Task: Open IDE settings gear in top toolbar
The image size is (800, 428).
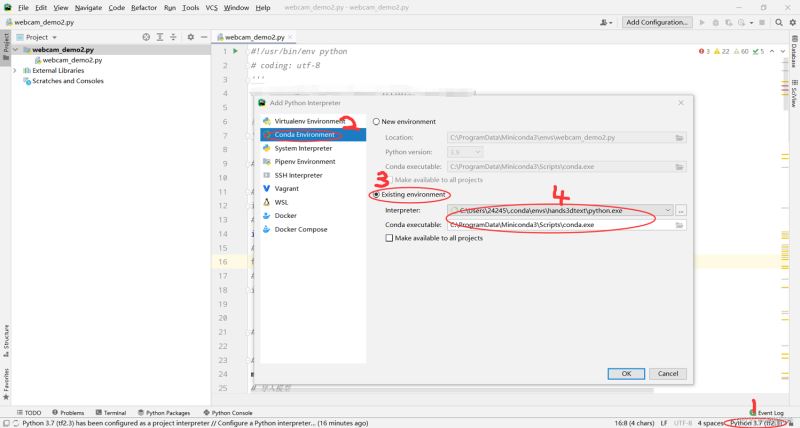Action: click(x=792, y=22)
